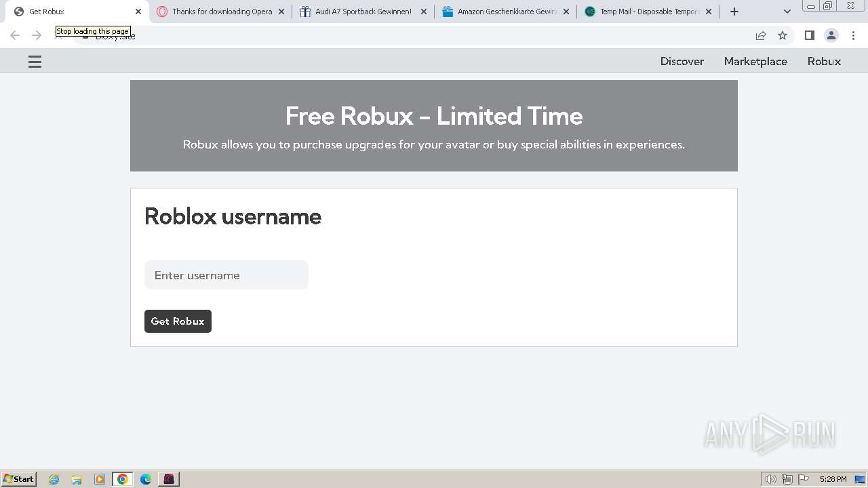The width and height of the screenshot is (868, 488).
Task: Launch Internet Explorer from taskbar
Action: point(54,479)
